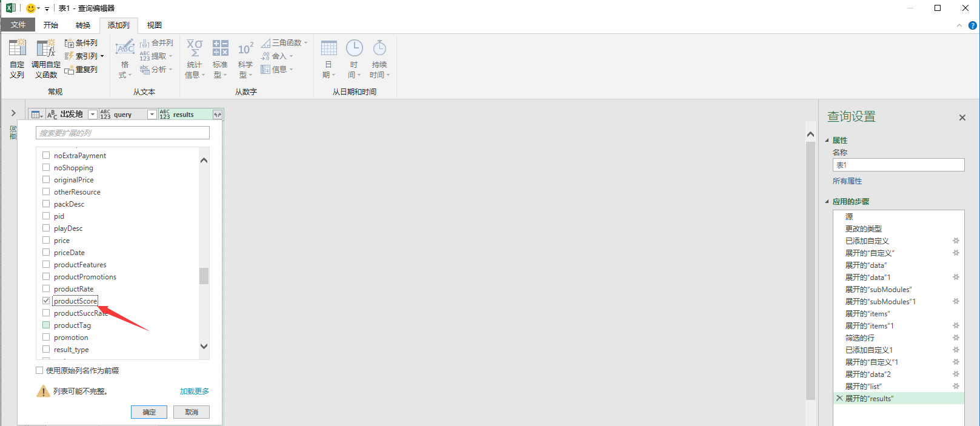Click the 取消 button
Screen dimensions: 980x426
point(192,412)
